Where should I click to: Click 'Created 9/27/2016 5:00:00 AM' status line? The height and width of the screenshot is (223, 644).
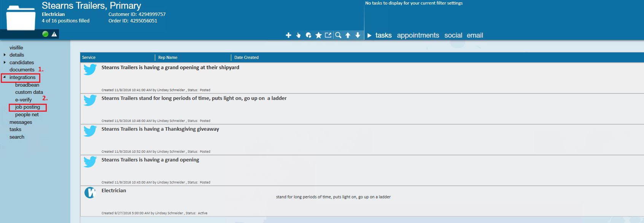click(154, 213)
